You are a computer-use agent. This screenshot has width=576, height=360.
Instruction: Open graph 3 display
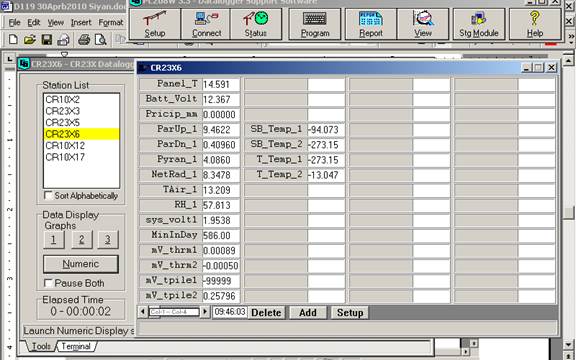[108, 240]
